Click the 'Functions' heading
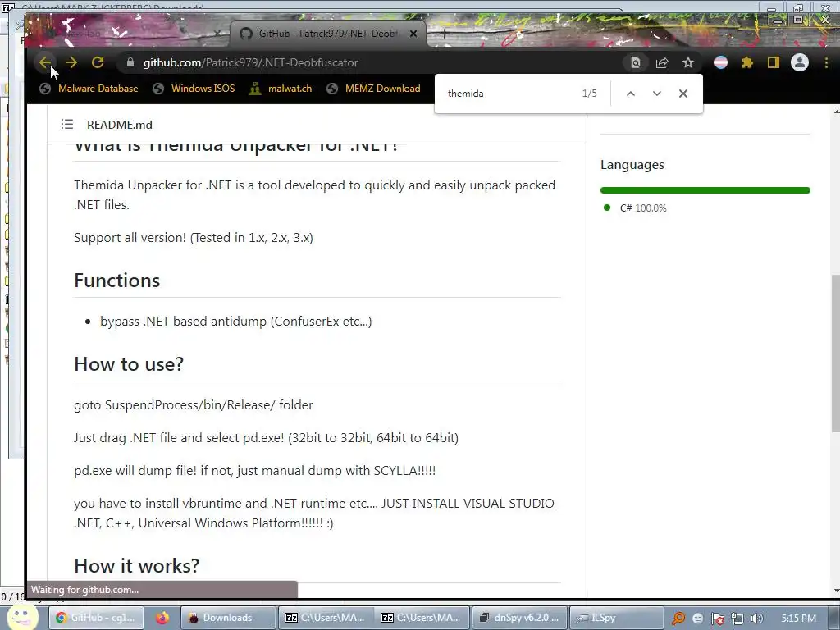The width and height of the screenshot is (840, 630). click(x=116, y=281)
